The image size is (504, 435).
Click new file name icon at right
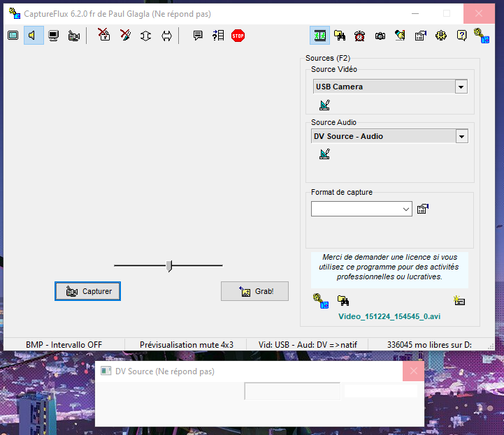pos(459,300)
